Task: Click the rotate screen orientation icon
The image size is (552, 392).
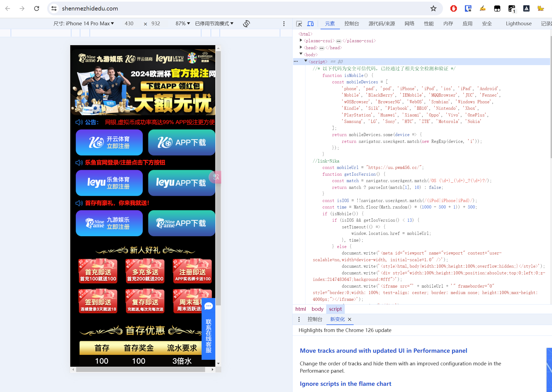Action: 246,24
